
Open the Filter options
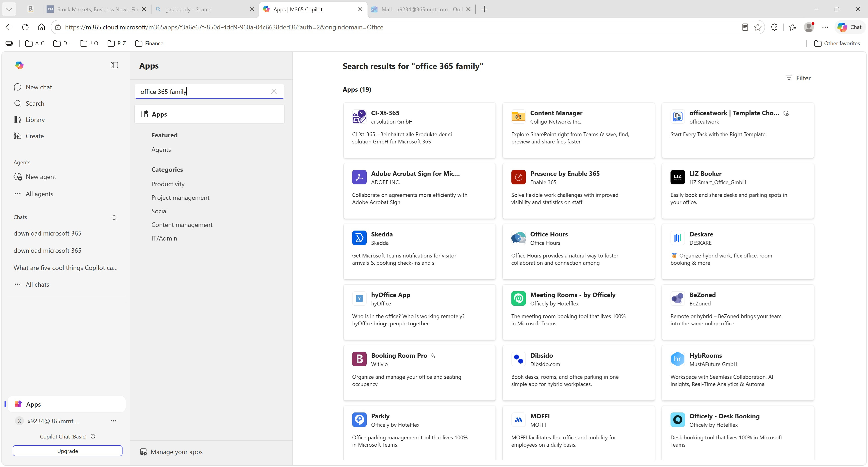point(798,78)
